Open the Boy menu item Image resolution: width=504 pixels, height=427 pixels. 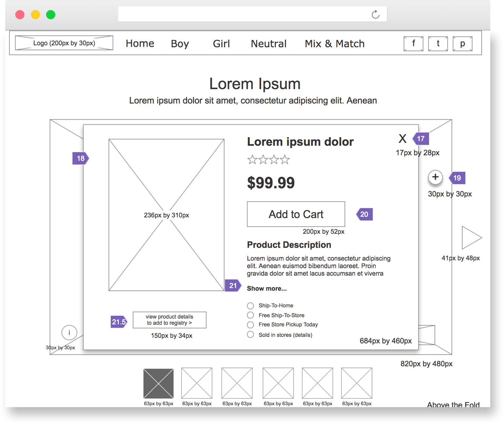tap(180, 44)
